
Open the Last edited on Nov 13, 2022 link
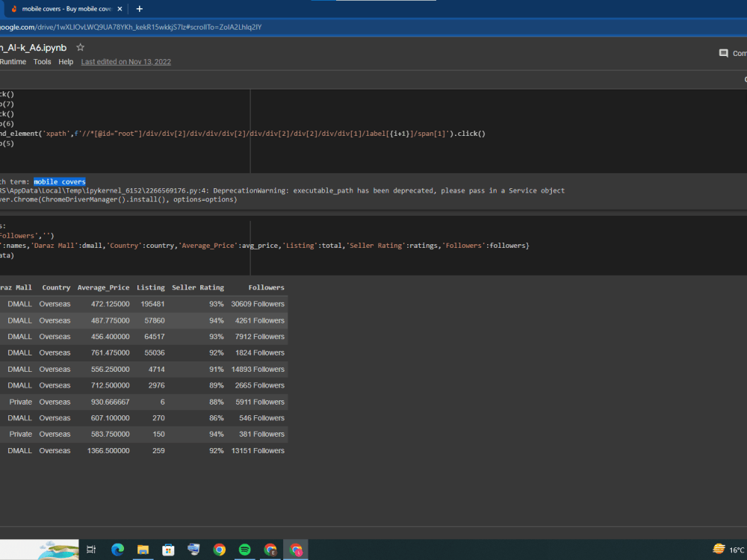point(125,62)
